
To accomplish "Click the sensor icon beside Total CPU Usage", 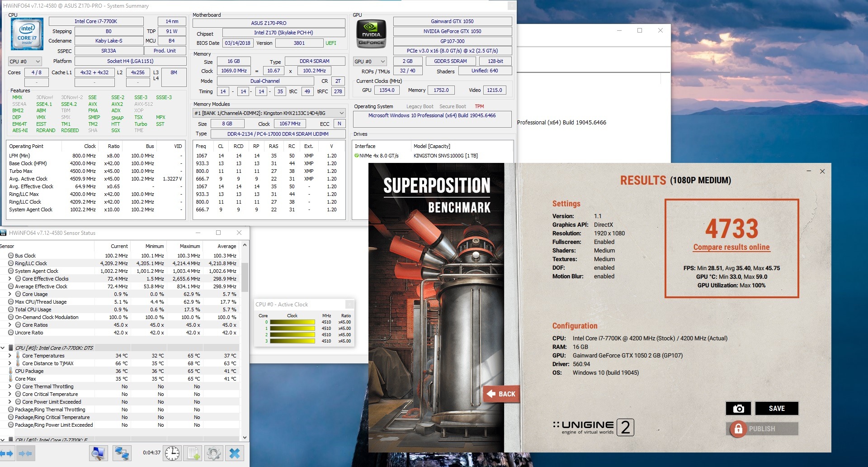I will coord(11,310).
